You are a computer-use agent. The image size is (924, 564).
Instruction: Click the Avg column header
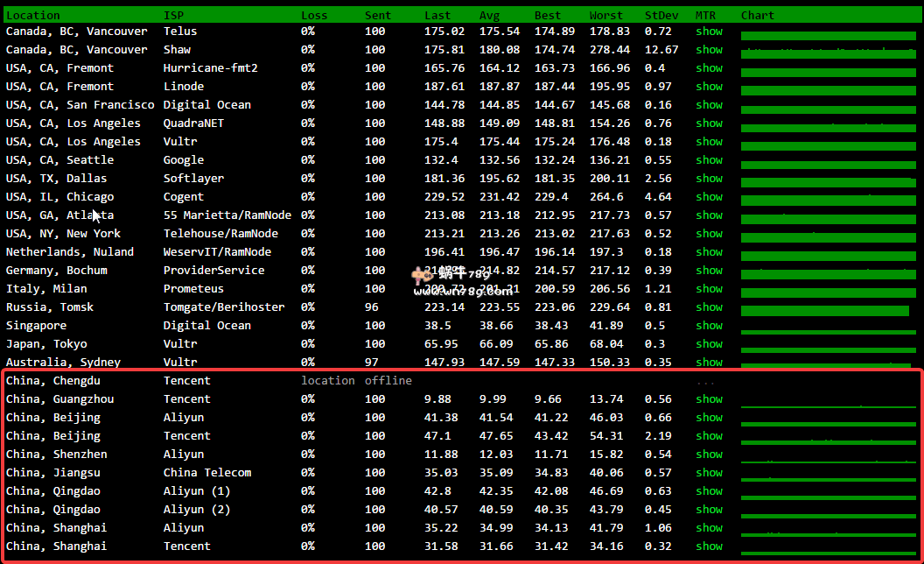click(x=489, y=15)
